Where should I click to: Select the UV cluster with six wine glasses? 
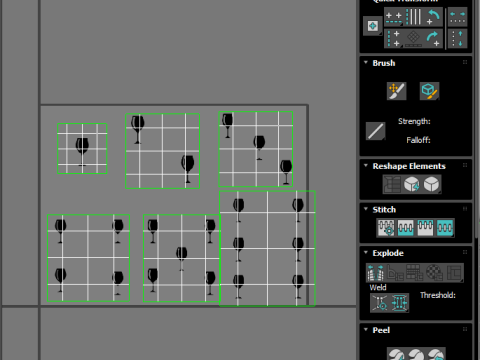pos(267,248)
